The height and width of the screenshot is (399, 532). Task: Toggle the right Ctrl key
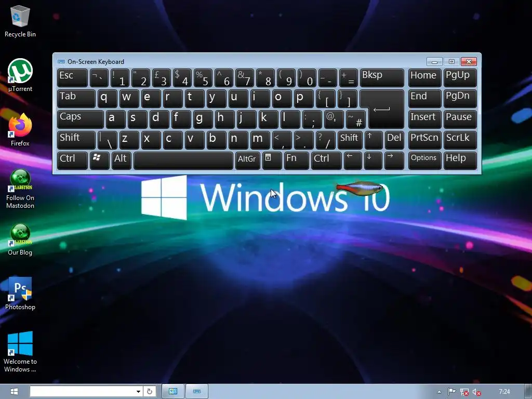click(326, 161)
